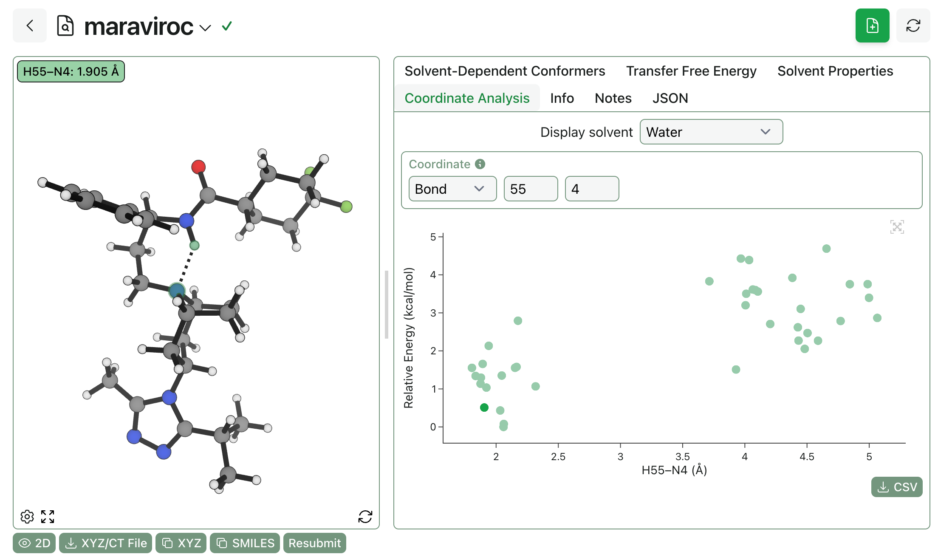Open the Solvent Properties tab

(x=835, y=71)
